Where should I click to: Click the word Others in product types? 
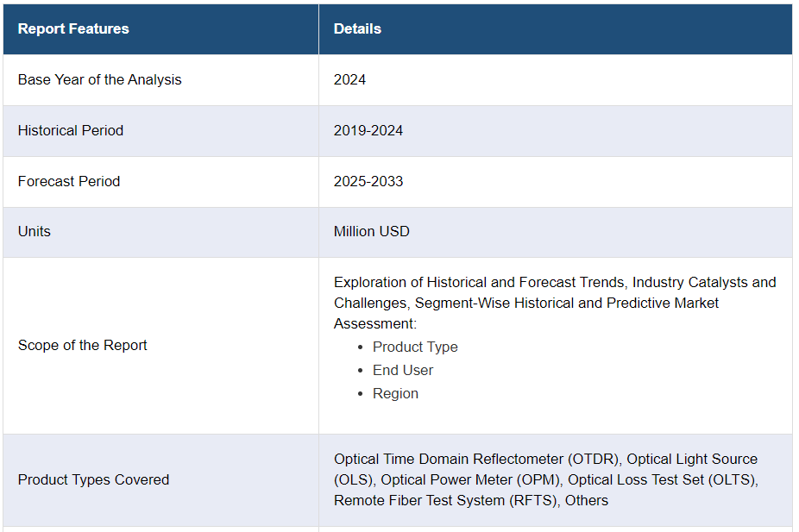click(587, 500)
